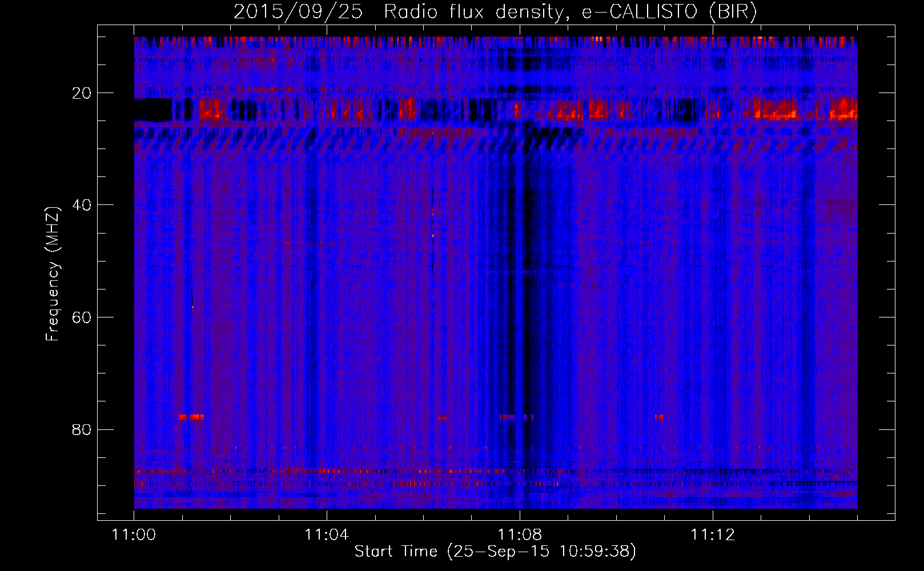Click the "80" frequency tick label

click(82, 429)
